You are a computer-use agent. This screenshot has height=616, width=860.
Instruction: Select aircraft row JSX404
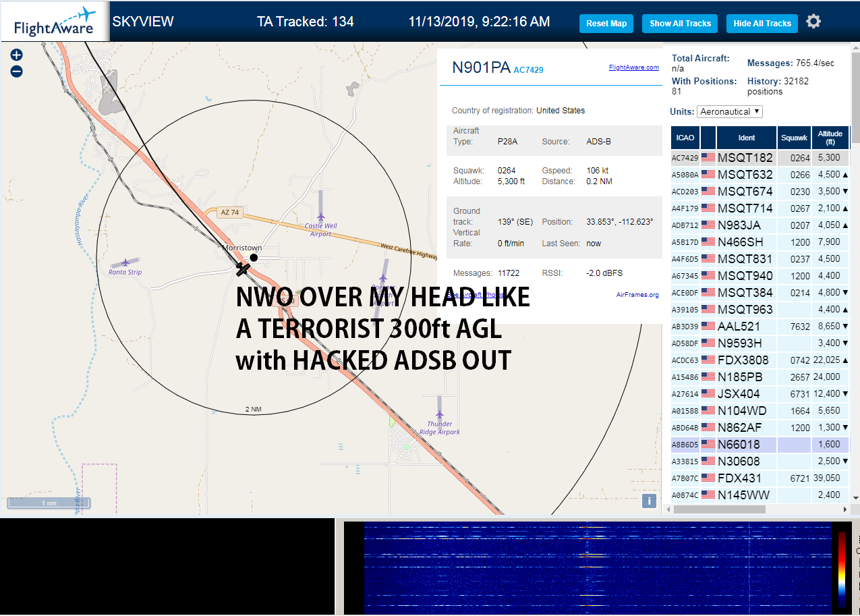(760, 394)
